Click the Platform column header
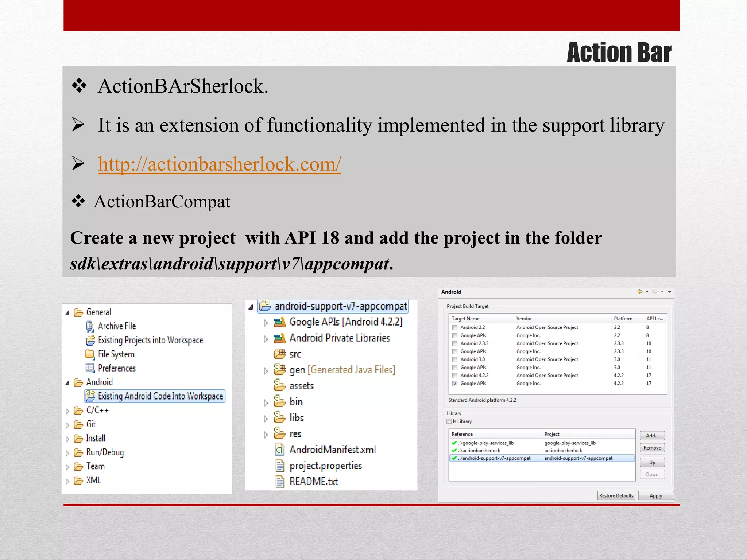747x560 pixels. pyautogui.click(x=627, y=319)
